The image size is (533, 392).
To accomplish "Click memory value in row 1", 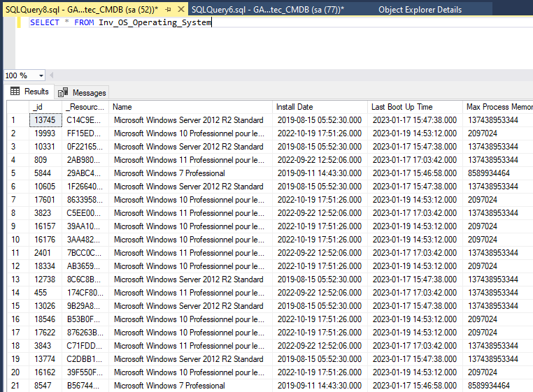I will pyautogui.click(x=497, y=120).
